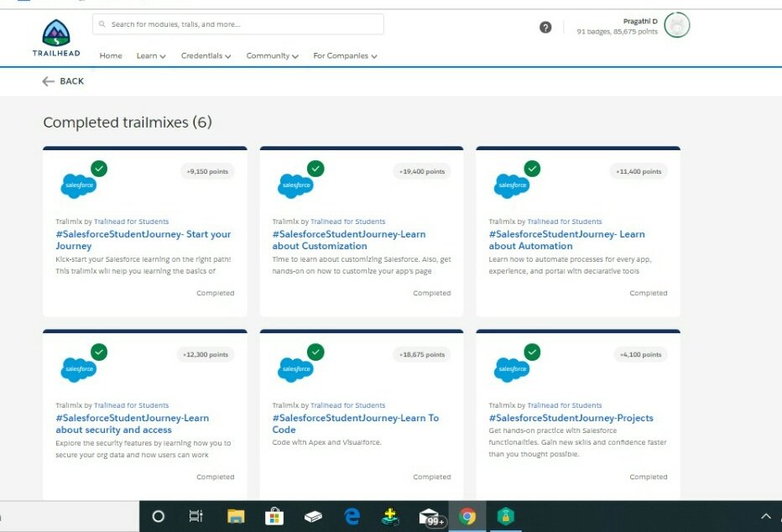Open Cortana circle in the taskbar
782x532 pixels.
(158, 517)
